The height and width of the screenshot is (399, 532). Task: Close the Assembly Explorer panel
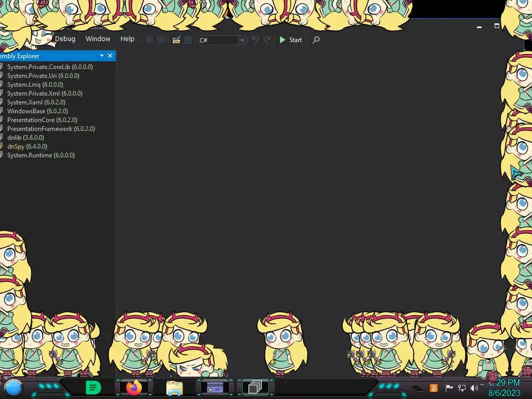pos(110,56)
